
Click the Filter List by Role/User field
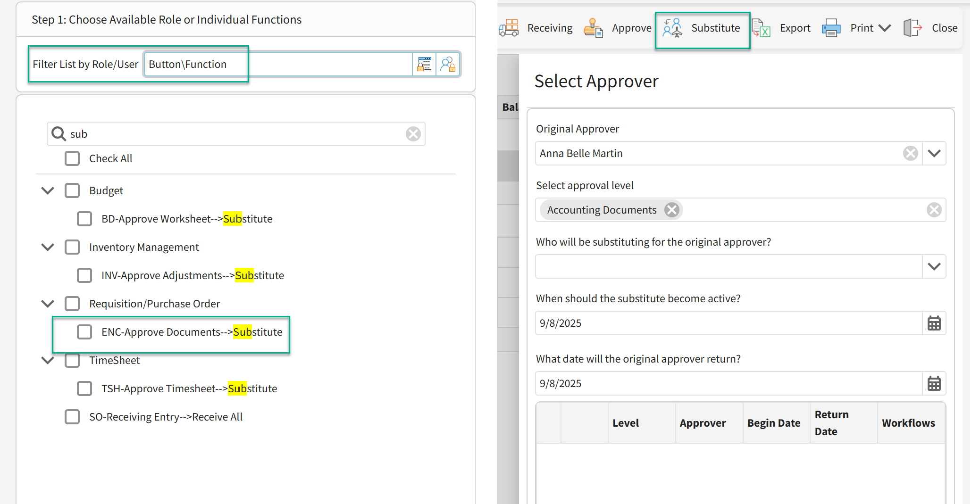coord(278,64)
